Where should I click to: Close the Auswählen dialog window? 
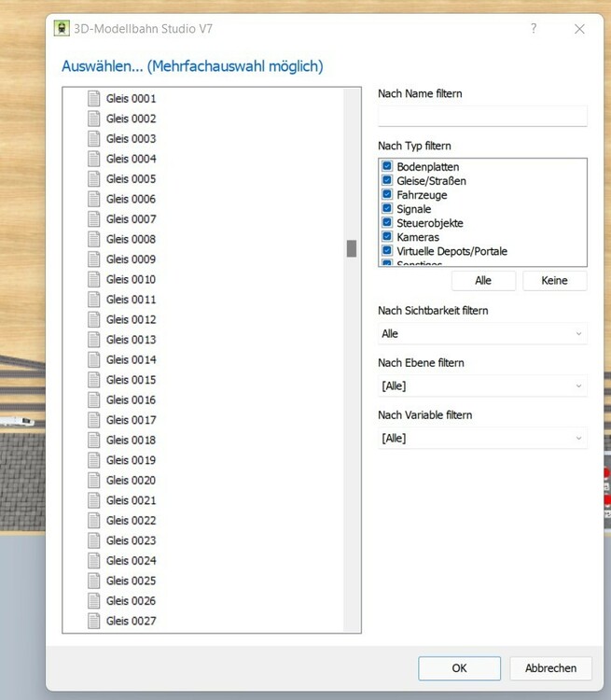(579, 29)
